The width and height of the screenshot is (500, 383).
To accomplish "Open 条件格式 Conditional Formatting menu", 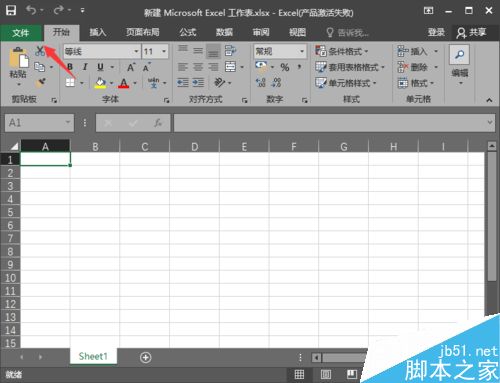I will [x=342, y=51].
